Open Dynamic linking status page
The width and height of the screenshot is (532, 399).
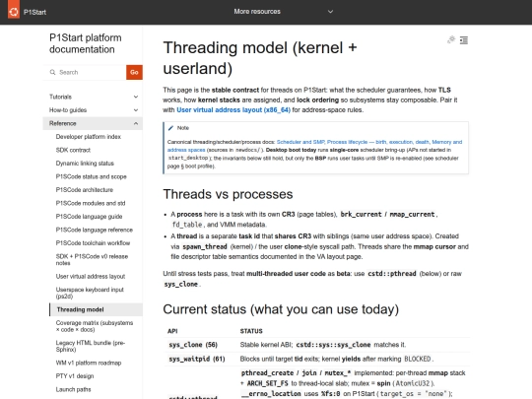(85, 164)
